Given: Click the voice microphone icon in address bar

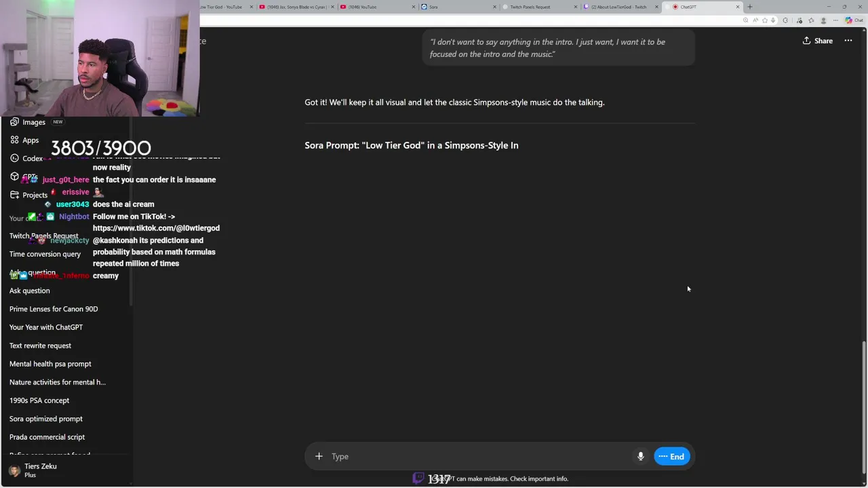Looking at the screenshot, I should coord(773,20).
